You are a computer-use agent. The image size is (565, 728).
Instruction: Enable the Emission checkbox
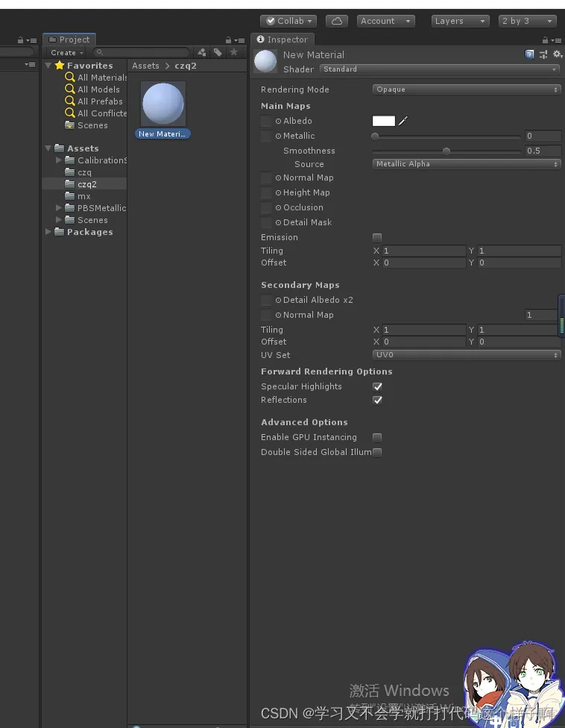point(377,238)
